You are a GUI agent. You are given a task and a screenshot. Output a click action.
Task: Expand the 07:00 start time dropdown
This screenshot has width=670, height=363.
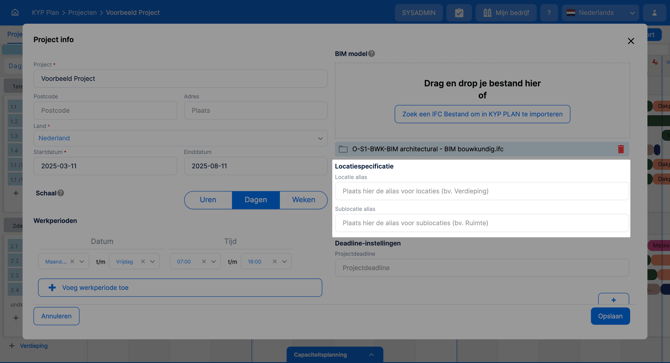click(x=213, y=261)
